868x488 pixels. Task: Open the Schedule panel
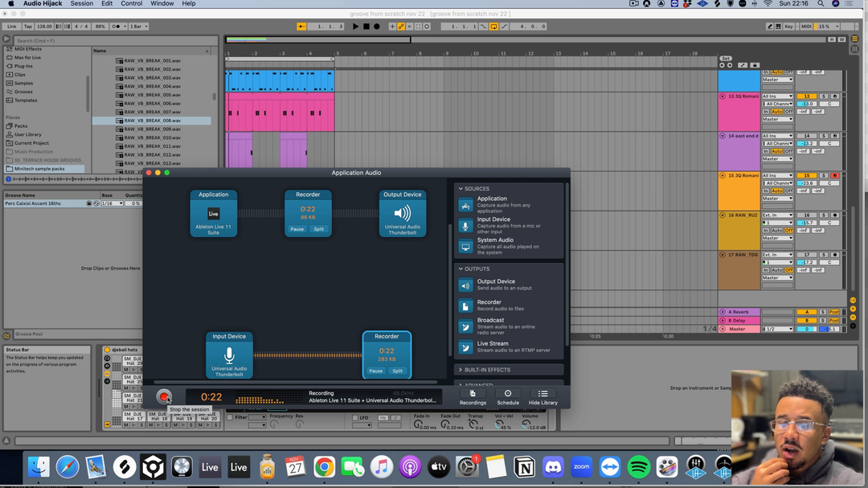coord(507,396)
